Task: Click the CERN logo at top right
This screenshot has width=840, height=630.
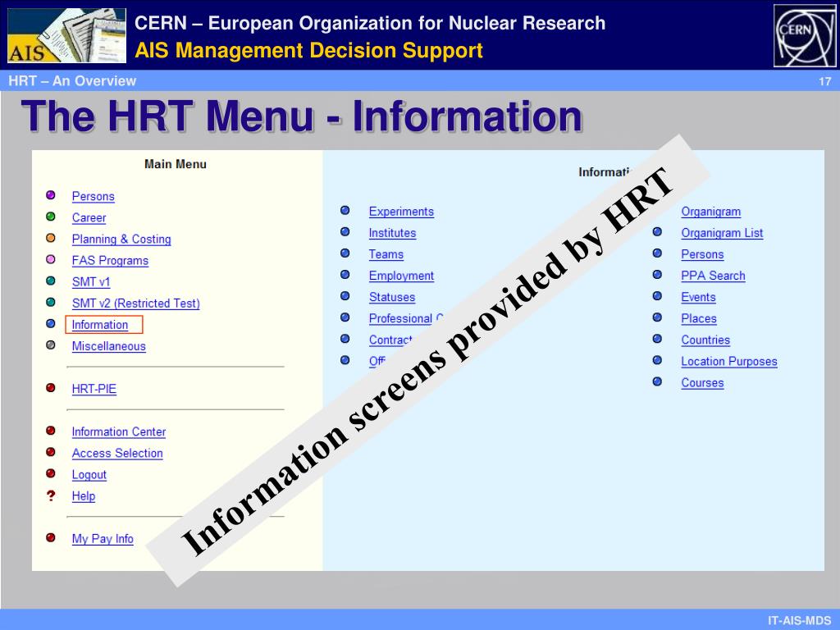Action: tap(805, 35)
